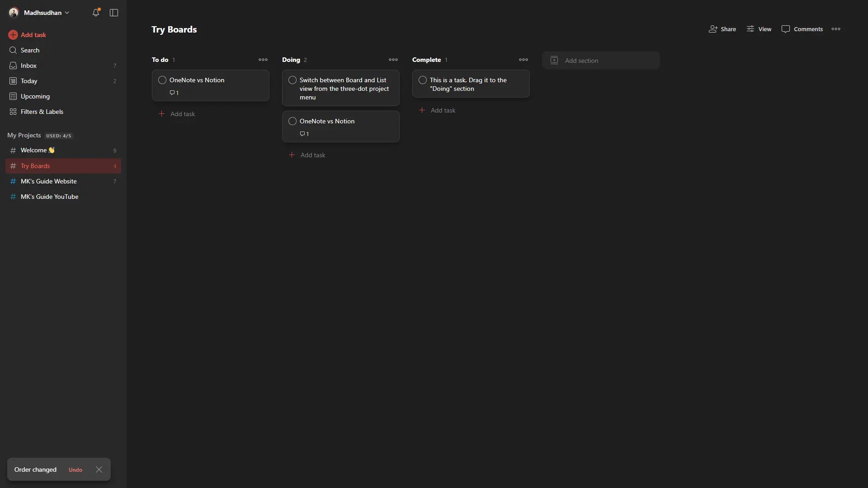The height and width of the screenshot is (488, 868).
Task: Open Search from the sidebar
Action: [30, 50]
